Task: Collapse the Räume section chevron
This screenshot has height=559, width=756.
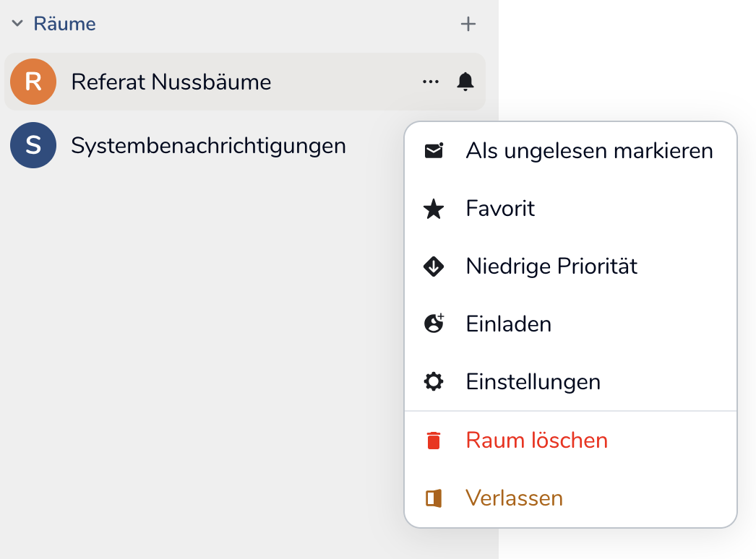Action: pyautogui.click(x=17, y=24)
